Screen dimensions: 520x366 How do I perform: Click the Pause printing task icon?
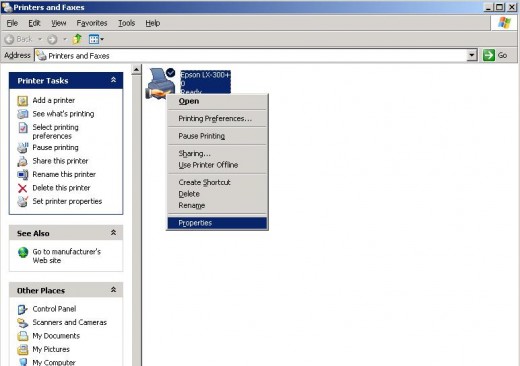pos(23,148)
